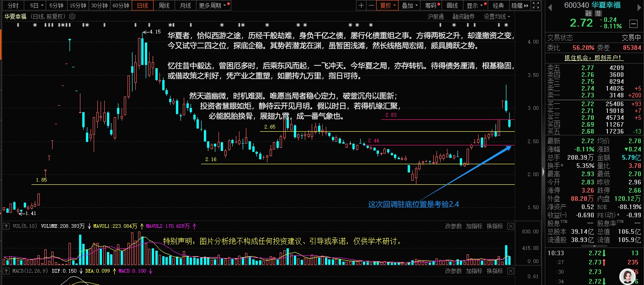Close the VOL indicator panel
This screenshot has height=285, width=644.
[511, 226]
